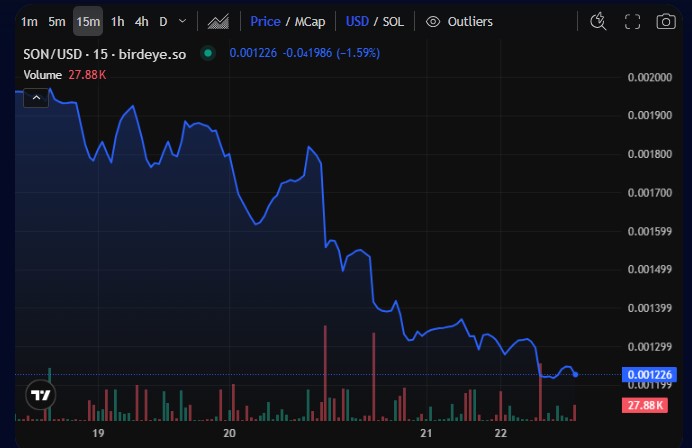Click the green market status dot
This screenshot has height=448, width=692.
click(207, 53)
